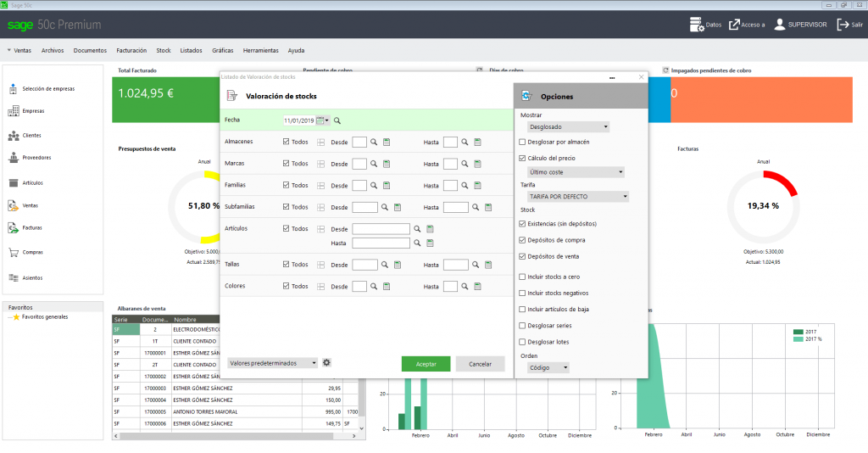Click the Salir exit icon
The width and height of the screenshot is (868, 453).
pyautogui.click(x=843, y=25)
